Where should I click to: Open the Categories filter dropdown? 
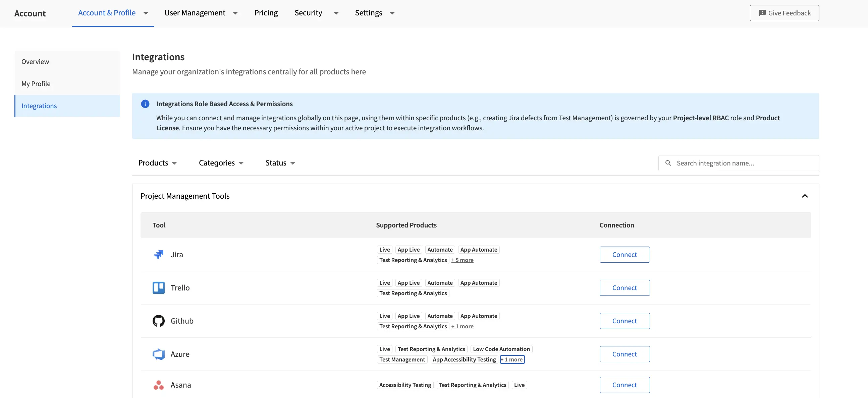[x=221, y=163]
